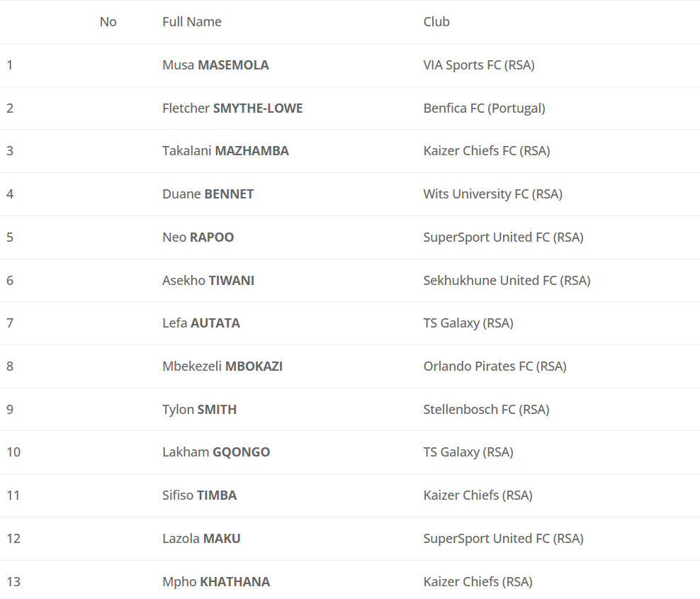Viewport: 700px width, 599px height.
Task: Click Duane BENNET in the list
Action: point(208,194)
